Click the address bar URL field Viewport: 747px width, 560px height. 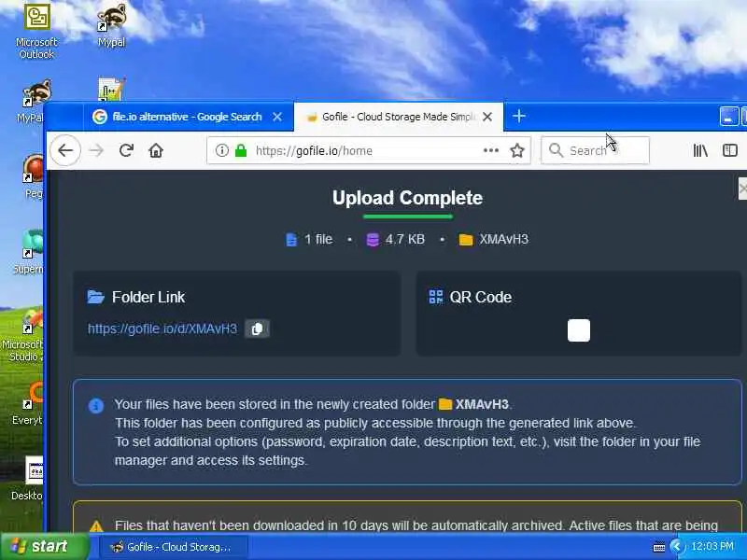coord(368,150)
